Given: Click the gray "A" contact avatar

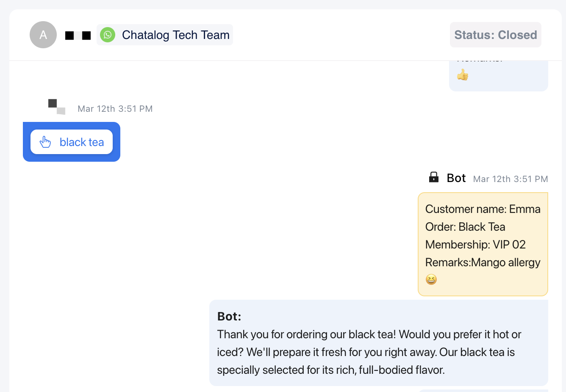Looking at the screenshot, I should click(x=43, y=35).
